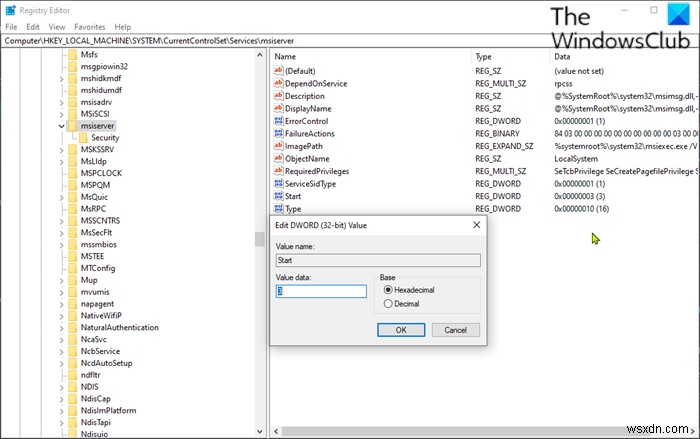Viewport: 700px width, 439px height.
Task: Click the Security subkey folder icon
Action: click(x=83, y=138)
